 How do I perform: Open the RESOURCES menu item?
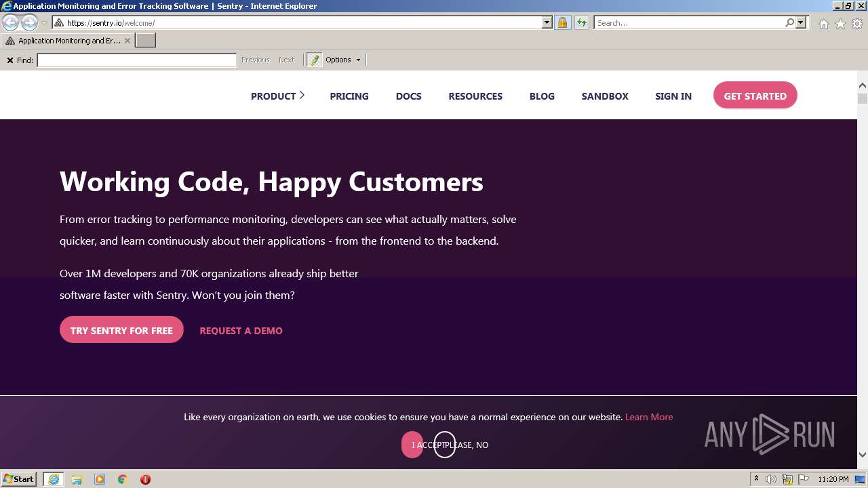475,96
